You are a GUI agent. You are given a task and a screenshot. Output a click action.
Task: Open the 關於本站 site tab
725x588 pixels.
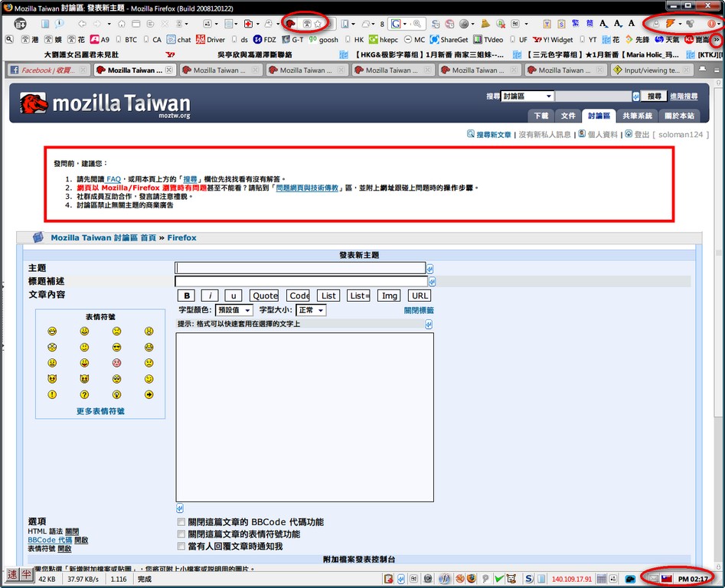coord(679,116)
